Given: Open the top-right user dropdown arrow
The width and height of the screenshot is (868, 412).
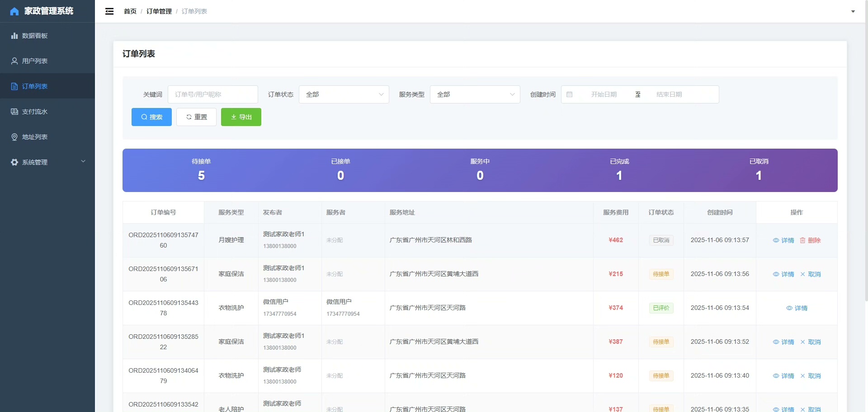Looking at the screenshot, I should point(853,11).
